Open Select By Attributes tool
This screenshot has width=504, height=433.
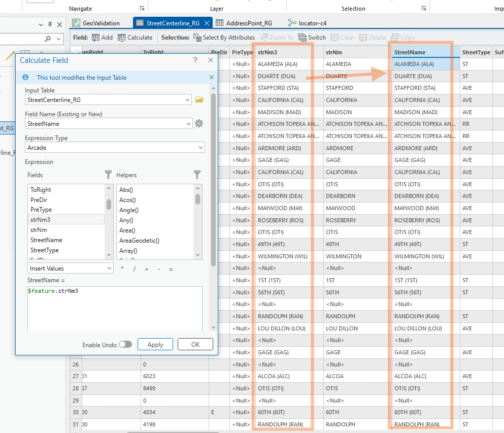[x=224, y=38]
